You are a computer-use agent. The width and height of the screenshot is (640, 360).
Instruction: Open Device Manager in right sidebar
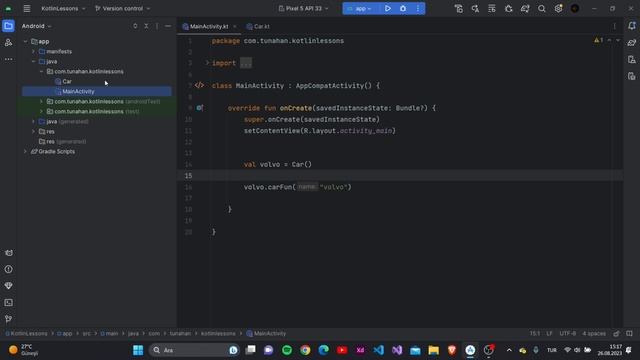coord(632,60)
